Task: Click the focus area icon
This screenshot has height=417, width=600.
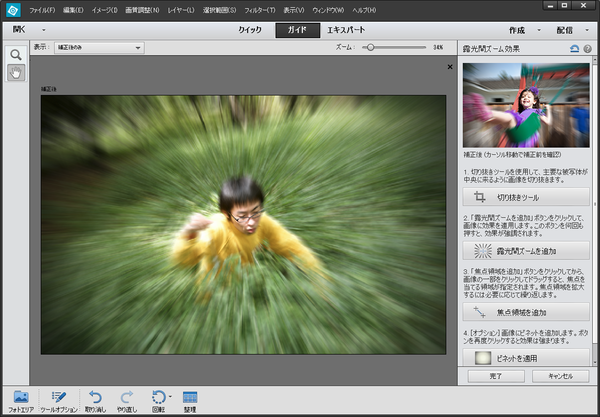Action: pos(479,312)
